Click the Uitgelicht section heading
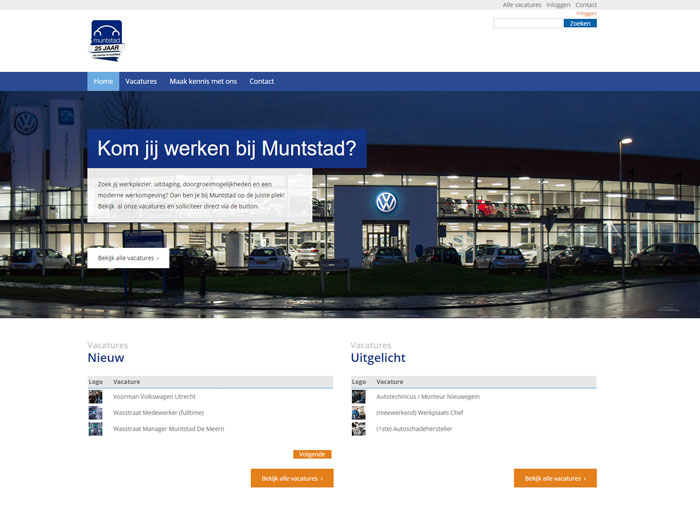This screenshot has height=507, width=700. click(378, 357)
